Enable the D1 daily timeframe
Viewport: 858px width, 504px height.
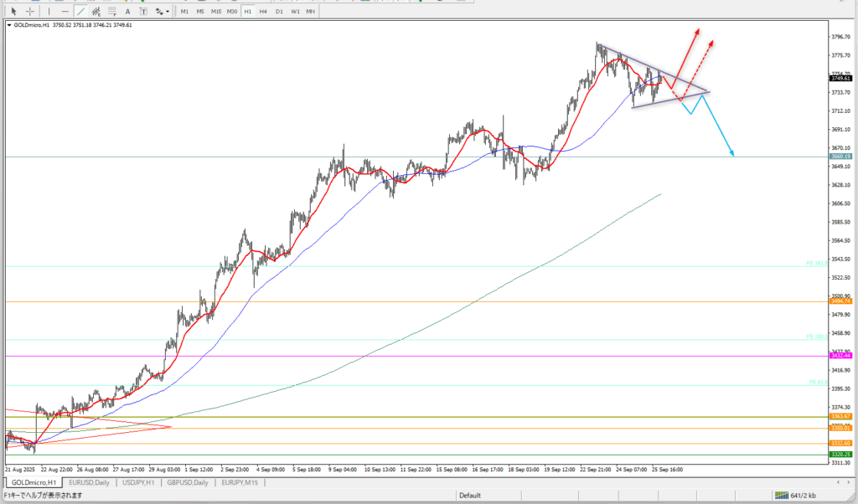[279, 11]
